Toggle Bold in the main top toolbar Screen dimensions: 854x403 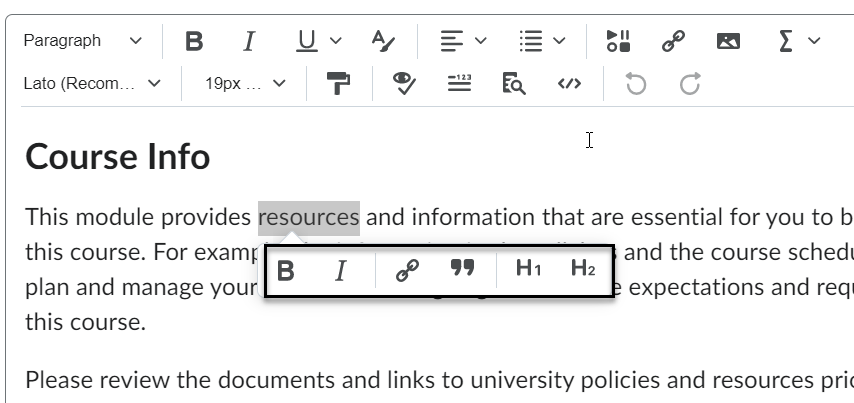[194, 41]
